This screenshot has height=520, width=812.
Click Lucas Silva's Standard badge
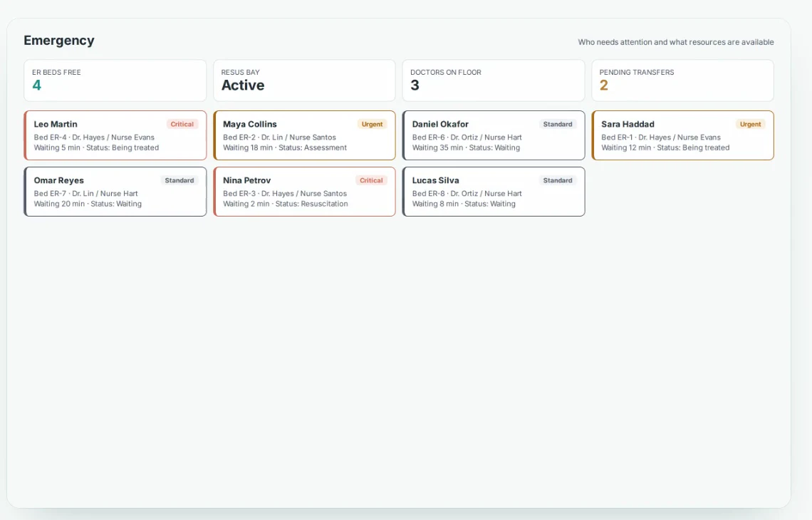tap(558, 180)
